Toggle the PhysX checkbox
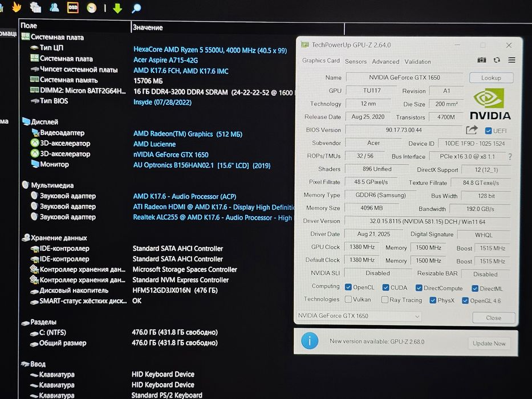The height and width of the screenshot is (399, 532). coord(433,300)
